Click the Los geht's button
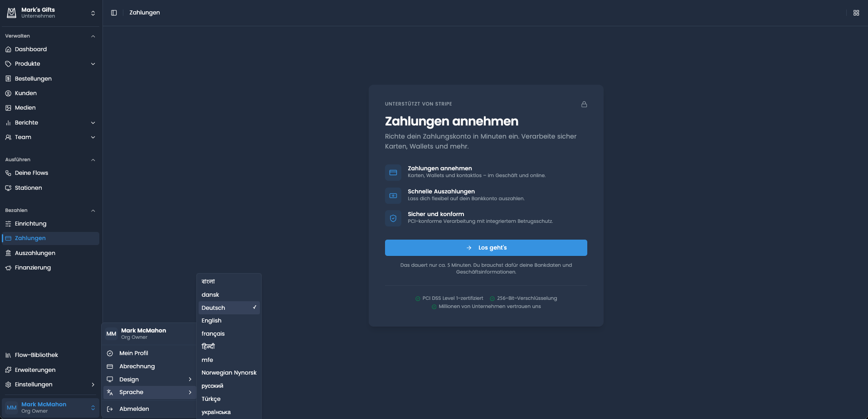 (x=486, y=248)
